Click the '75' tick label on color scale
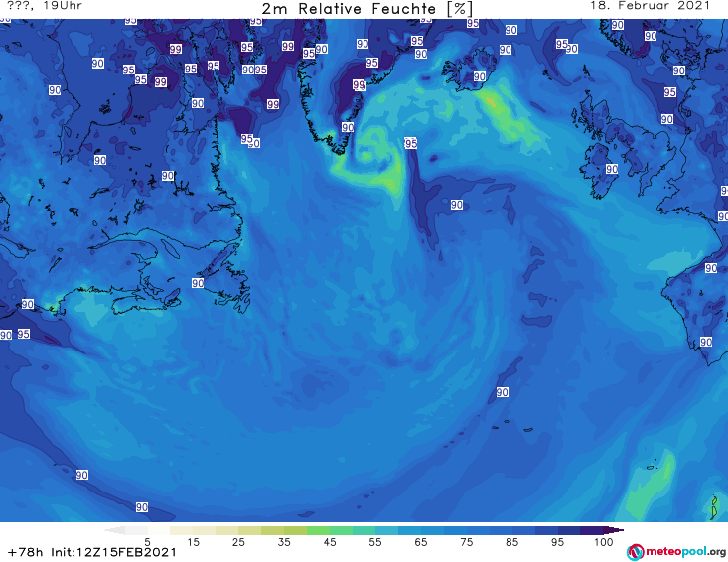The width and height of the screenshot is (728, 562). pyautogui.click(x=466, y=542)
